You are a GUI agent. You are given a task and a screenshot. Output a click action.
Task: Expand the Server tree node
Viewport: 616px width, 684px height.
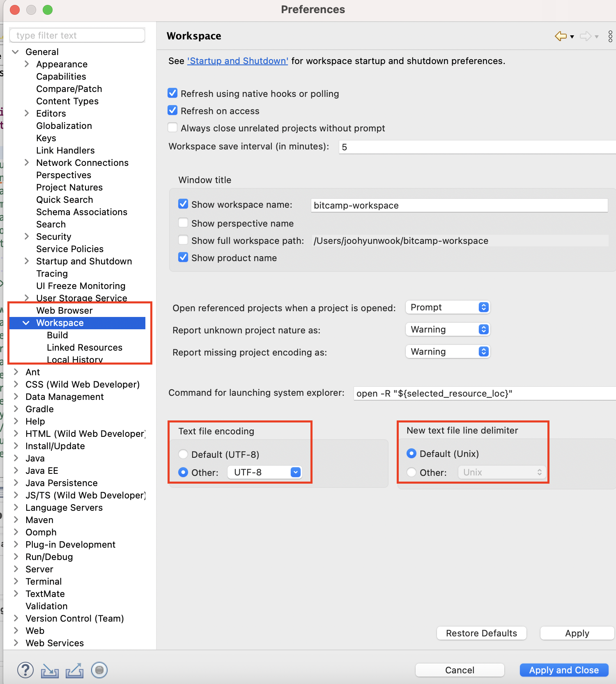coord(16,569)
